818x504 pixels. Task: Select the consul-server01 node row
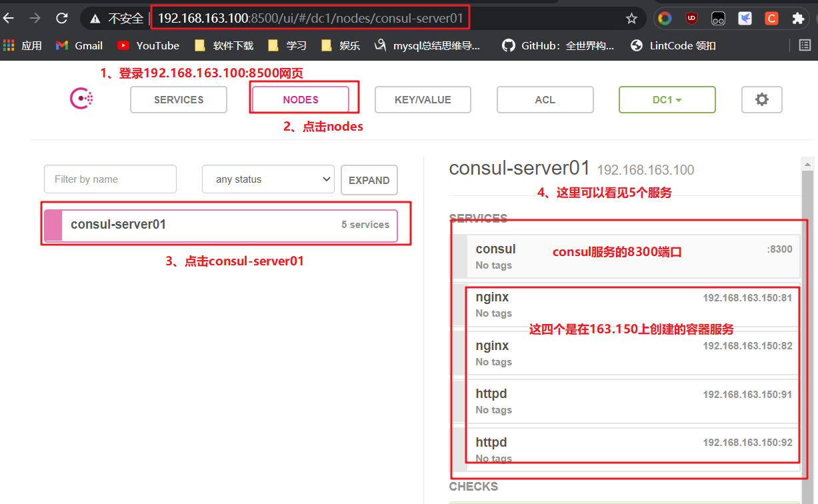221,225
